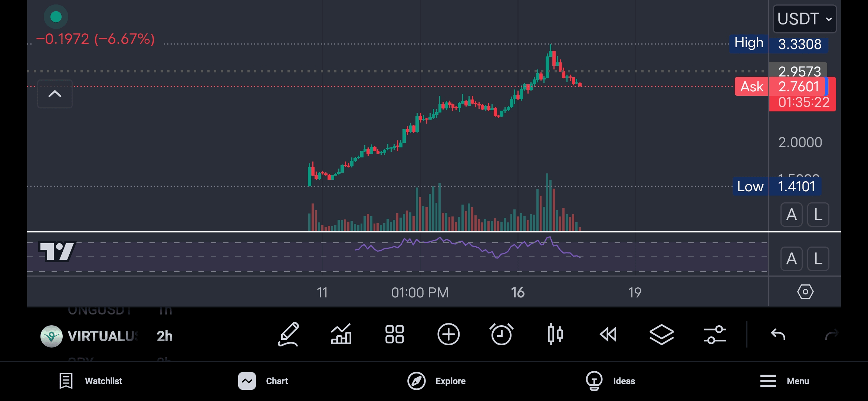Open chart settings sliders icon

715,335
